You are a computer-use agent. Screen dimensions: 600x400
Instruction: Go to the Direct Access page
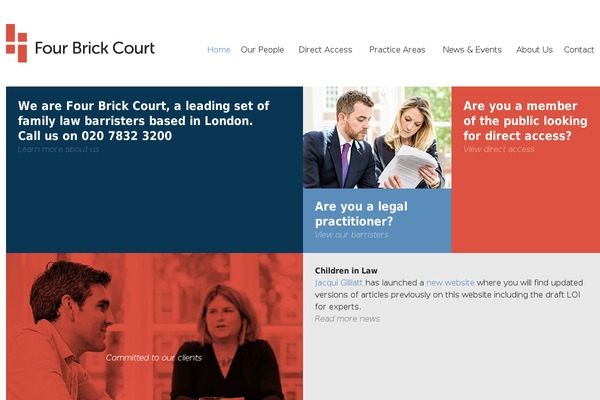pyautogui.click(x=325, y=50)
